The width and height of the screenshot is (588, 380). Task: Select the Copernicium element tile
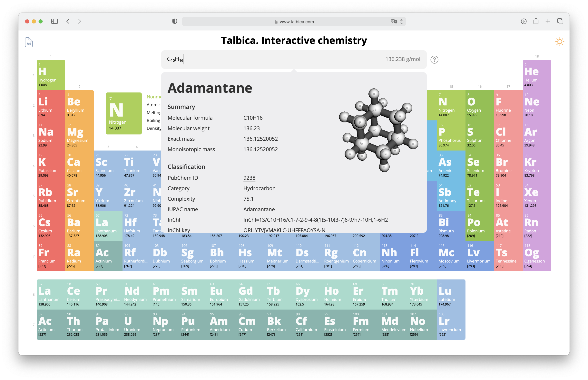(365, 256)
